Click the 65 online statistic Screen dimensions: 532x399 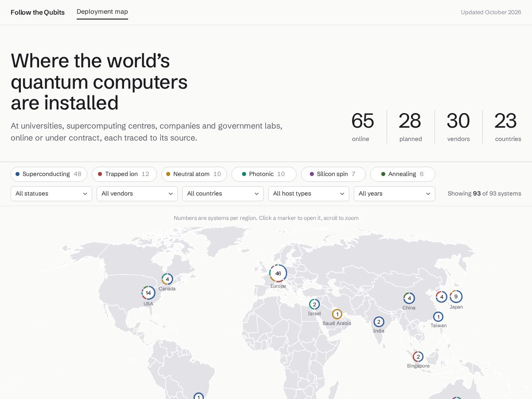(x=363, y=127)
